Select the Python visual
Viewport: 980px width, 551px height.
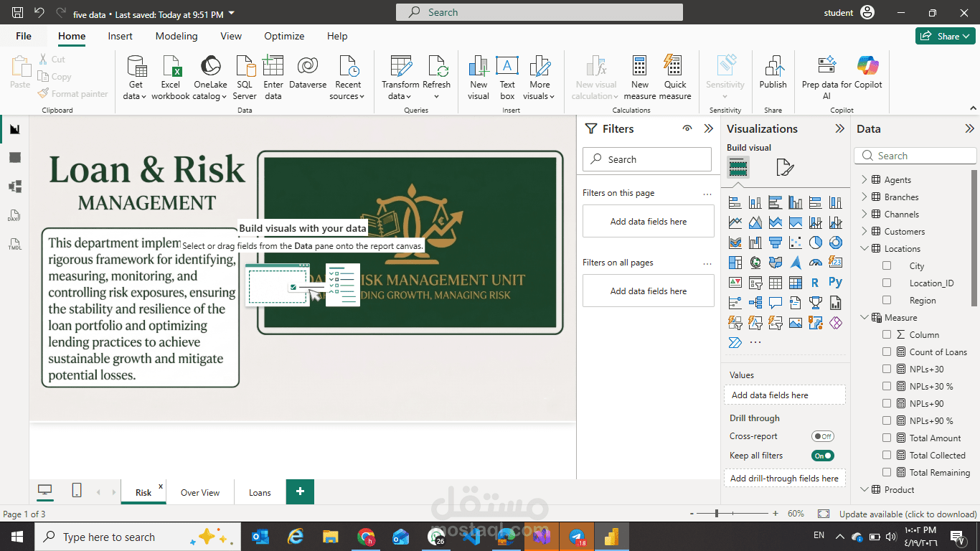(x=835, y=283)
